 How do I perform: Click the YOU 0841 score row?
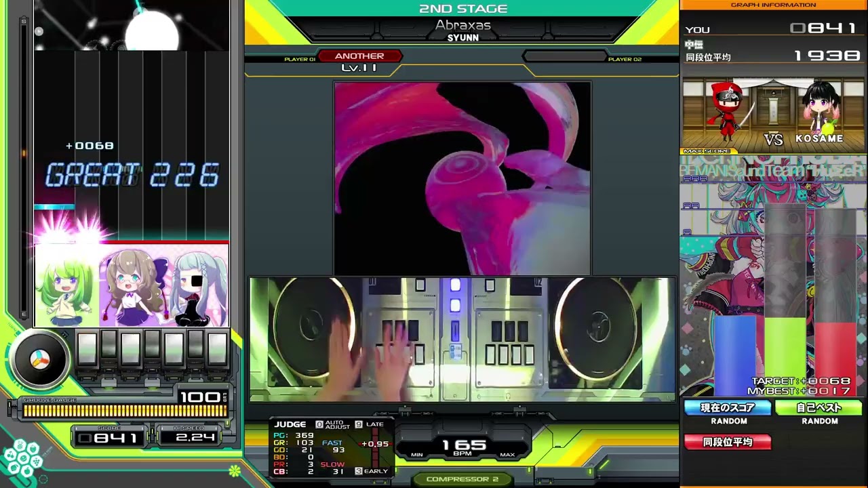pos(772,28)
